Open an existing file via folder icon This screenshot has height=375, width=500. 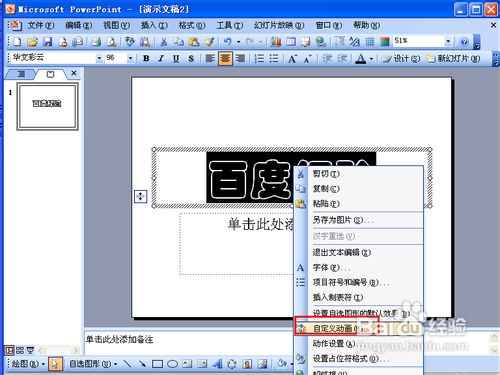(32, 42)
